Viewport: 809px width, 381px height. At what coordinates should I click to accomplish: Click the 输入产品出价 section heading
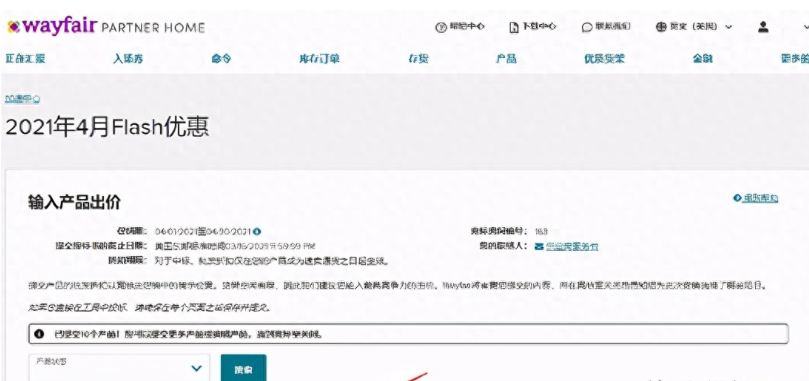(x=74, y=202)
